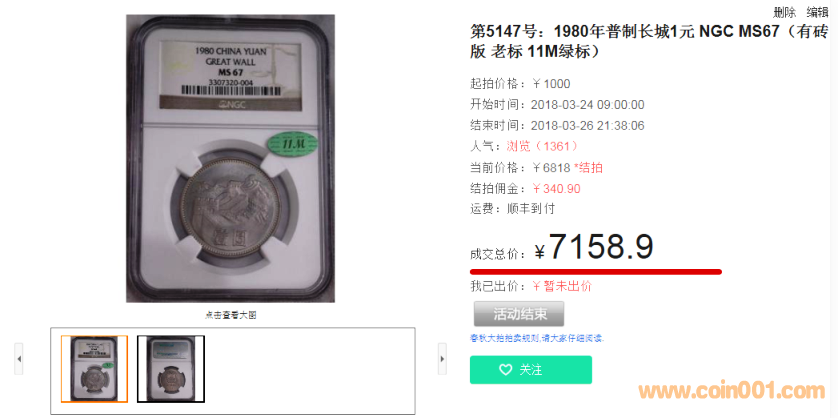
Task: Click the 编辑 link
Action: 817,12
